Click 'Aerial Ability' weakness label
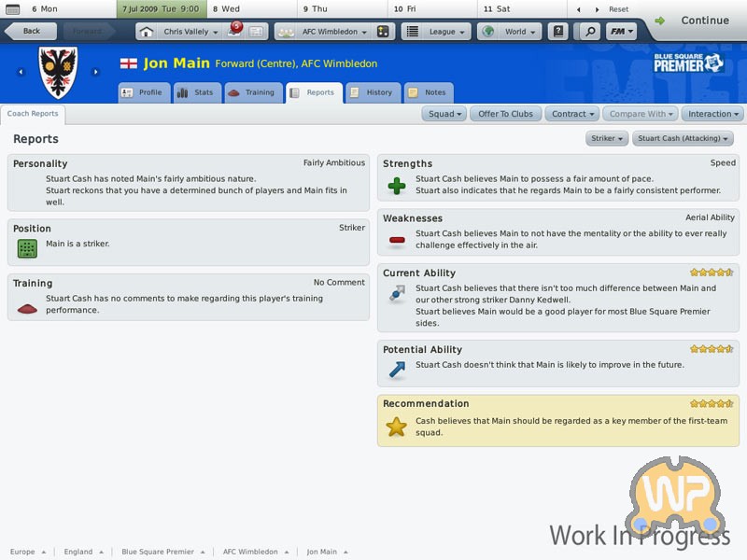The width and height of the screenshot is (747, 560). (710, 217)
